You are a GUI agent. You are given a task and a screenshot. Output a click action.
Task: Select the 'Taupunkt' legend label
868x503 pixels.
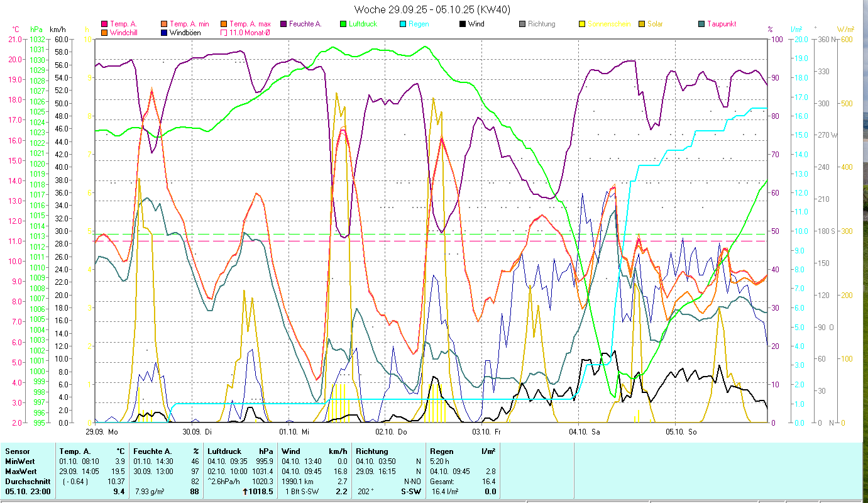(x=722, y=24)
